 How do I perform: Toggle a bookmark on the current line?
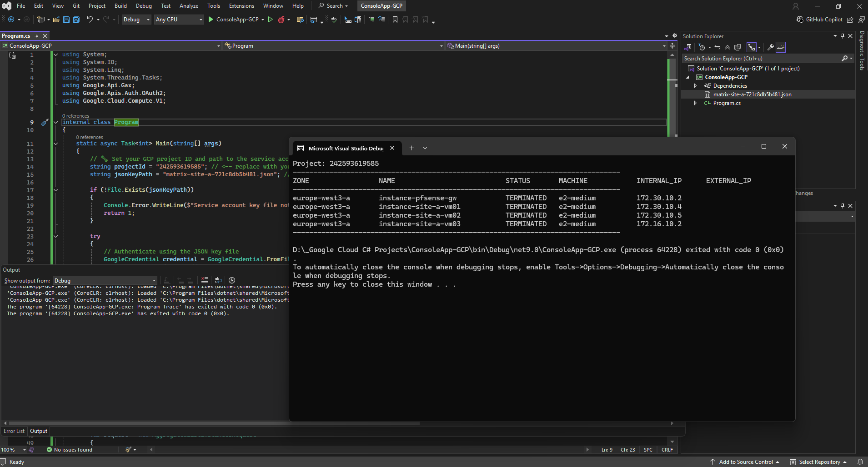[x=395, y=20]
